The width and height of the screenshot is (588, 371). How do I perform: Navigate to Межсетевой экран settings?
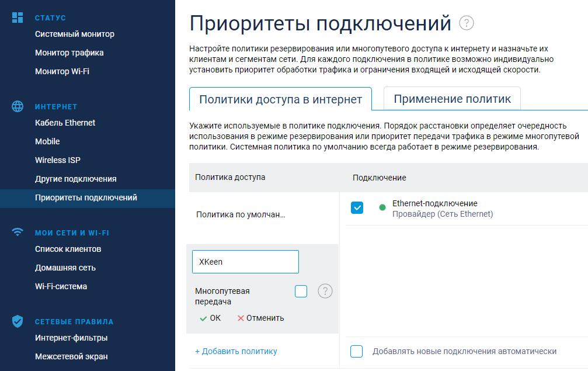point(71,356)
